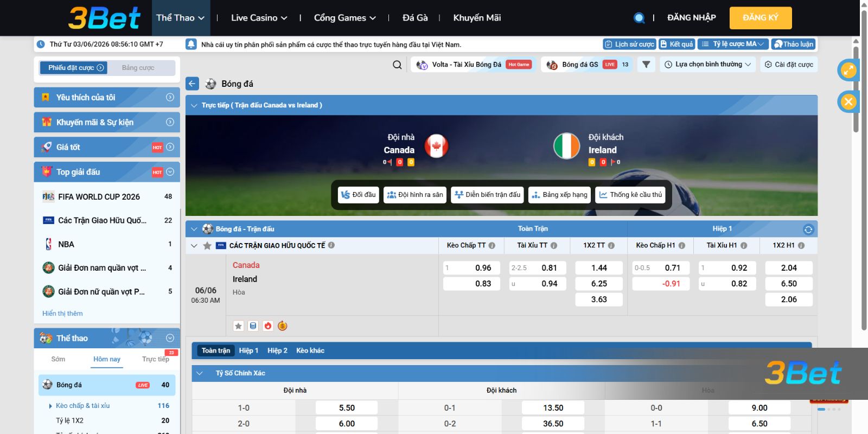
Task: Click the info icon next to the league name
Action: coord(331,245)
